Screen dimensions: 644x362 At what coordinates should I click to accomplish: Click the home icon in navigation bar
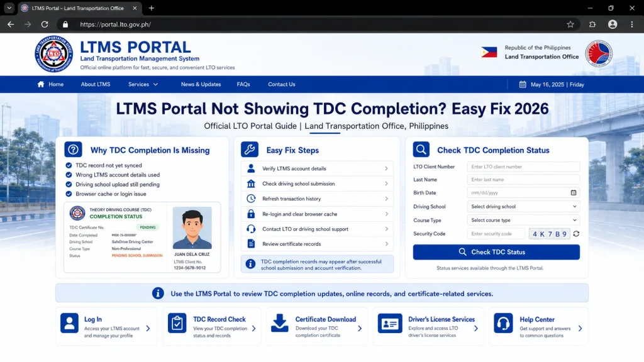click(x=41, y=84)
